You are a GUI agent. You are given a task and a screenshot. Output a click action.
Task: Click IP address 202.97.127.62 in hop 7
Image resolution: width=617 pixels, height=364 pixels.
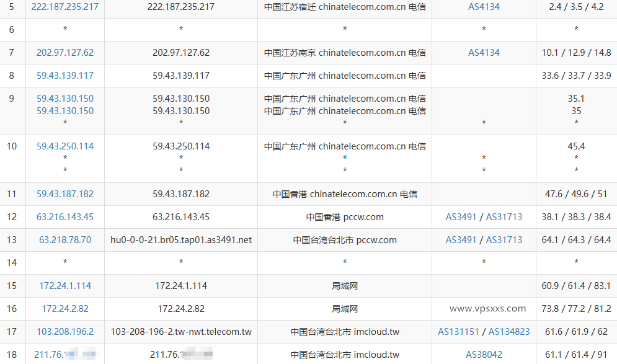[64, 53]
